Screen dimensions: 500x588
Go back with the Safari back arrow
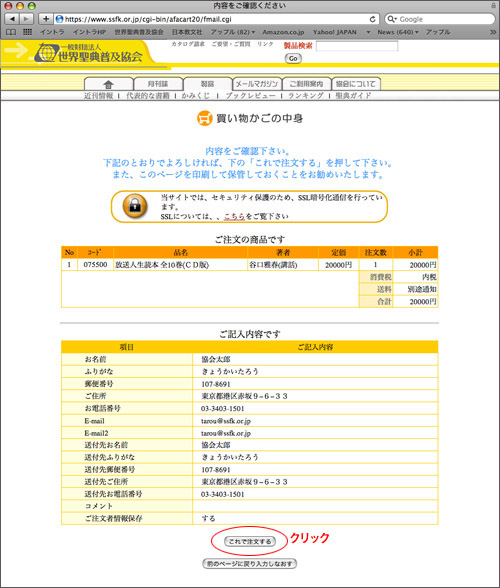(12, 19)
